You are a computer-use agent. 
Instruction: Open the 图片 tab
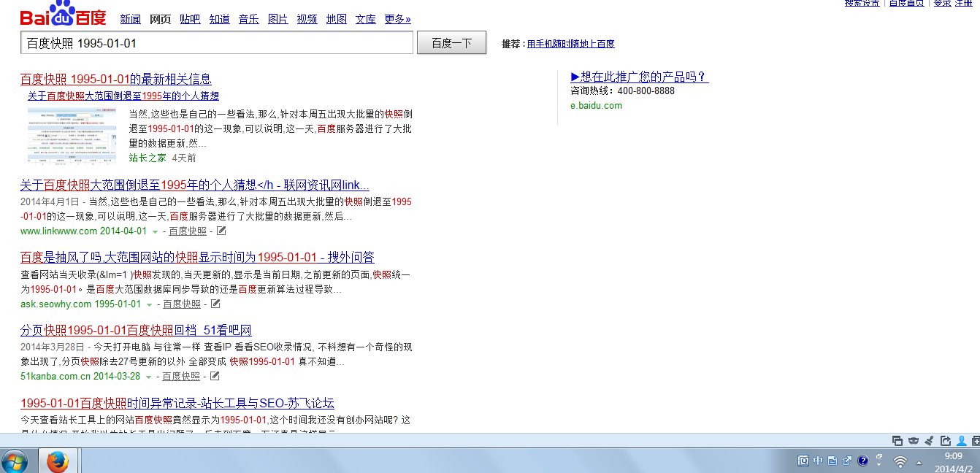coord(277,19)
